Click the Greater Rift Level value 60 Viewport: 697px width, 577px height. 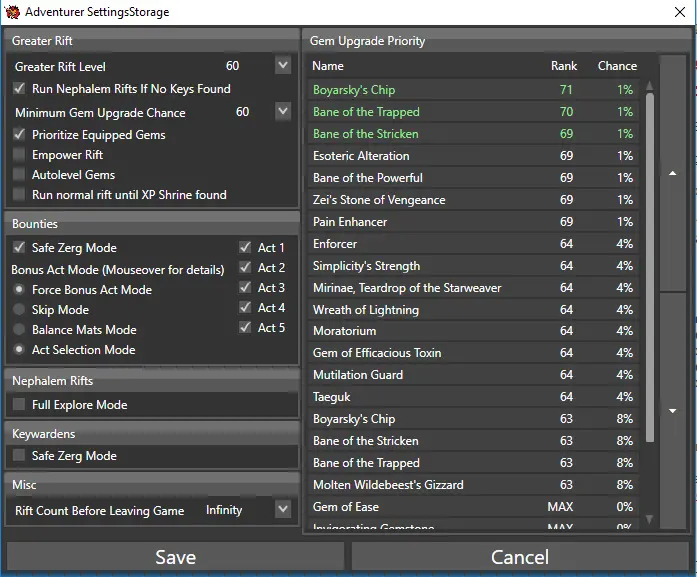pyautogui.click(x=232, y=66)
